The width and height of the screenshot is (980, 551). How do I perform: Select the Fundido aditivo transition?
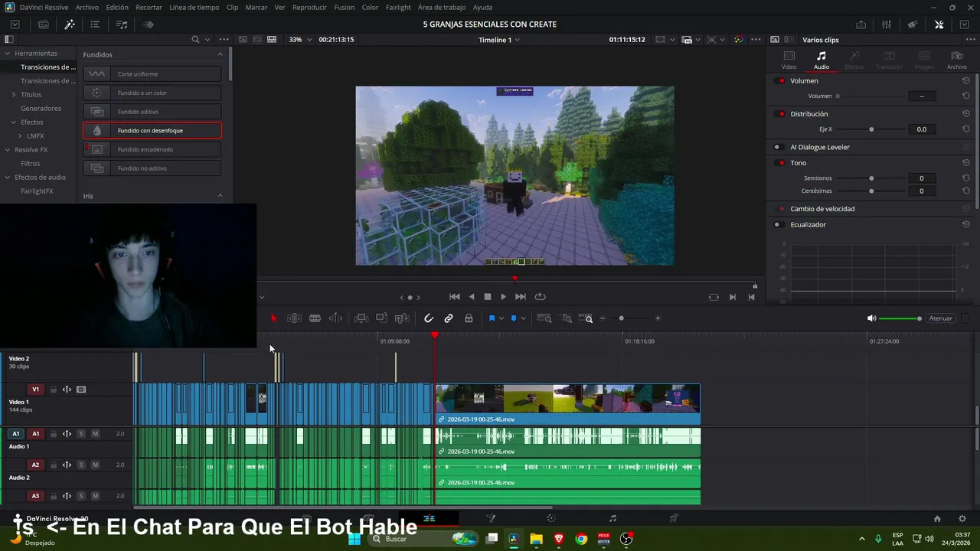[152, 112]
